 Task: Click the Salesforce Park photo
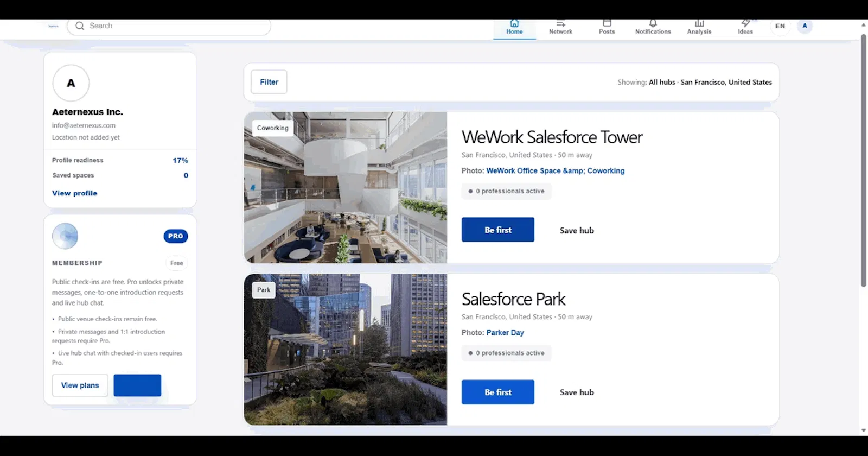tap(346, 350)
